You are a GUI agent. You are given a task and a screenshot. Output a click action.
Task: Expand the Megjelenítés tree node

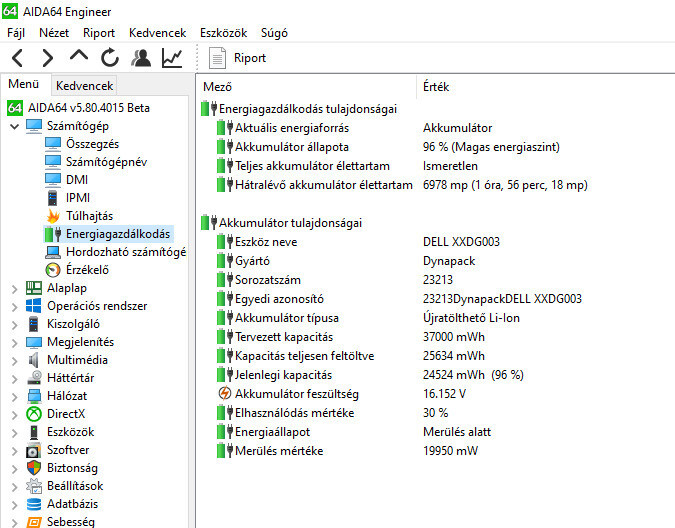(15, 343)
